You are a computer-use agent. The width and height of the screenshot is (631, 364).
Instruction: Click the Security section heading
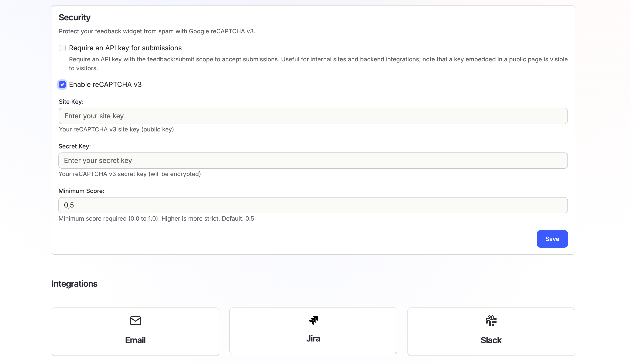(x=75, y=17)
